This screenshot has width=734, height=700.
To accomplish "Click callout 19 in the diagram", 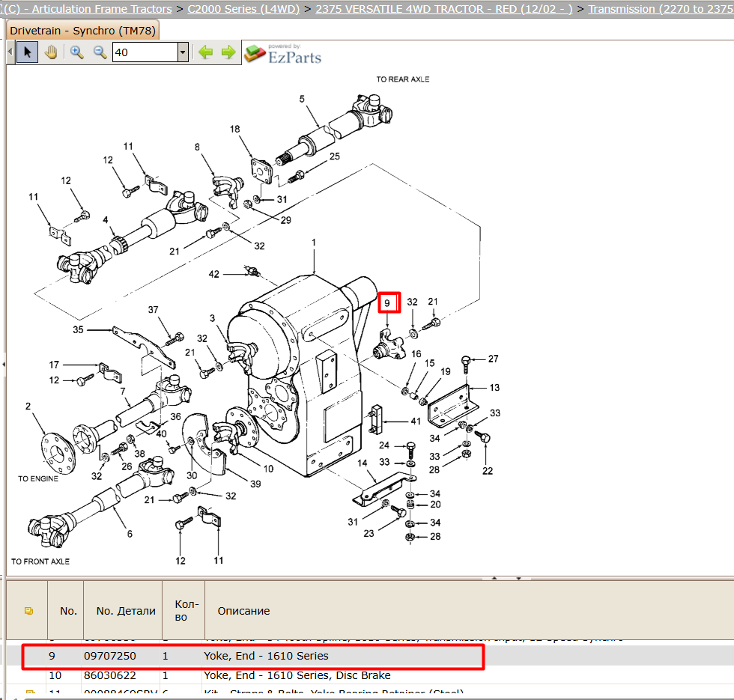I will pos(445,371).
